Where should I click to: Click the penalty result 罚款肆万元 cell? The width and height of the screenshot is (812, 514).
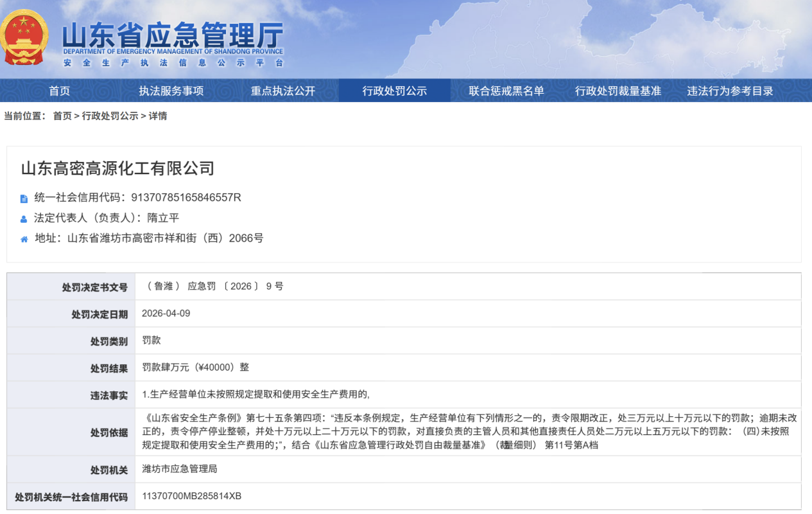(x=196, y=368)
